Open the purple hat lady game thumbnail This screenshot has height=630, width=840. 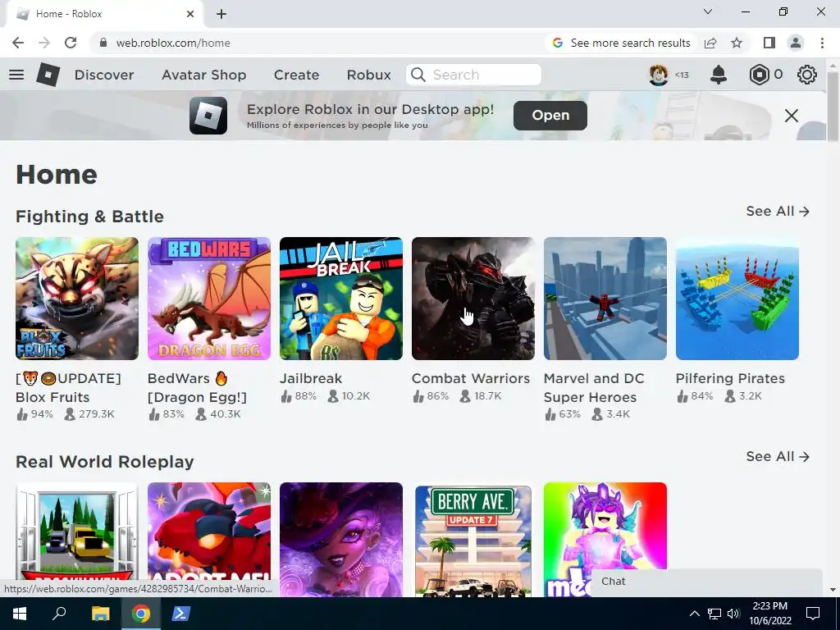click(x=341, y=540)
